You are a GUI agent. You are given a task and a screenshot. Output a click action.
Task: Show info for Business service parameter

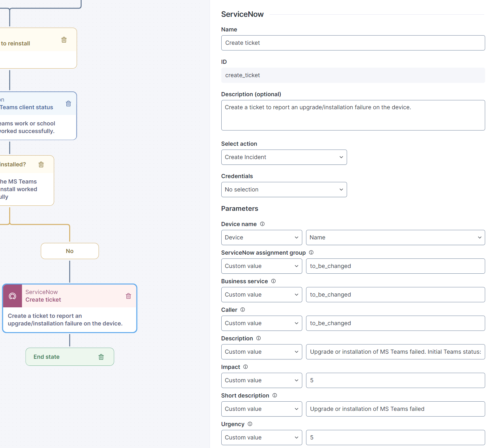(x=273, y=281)
